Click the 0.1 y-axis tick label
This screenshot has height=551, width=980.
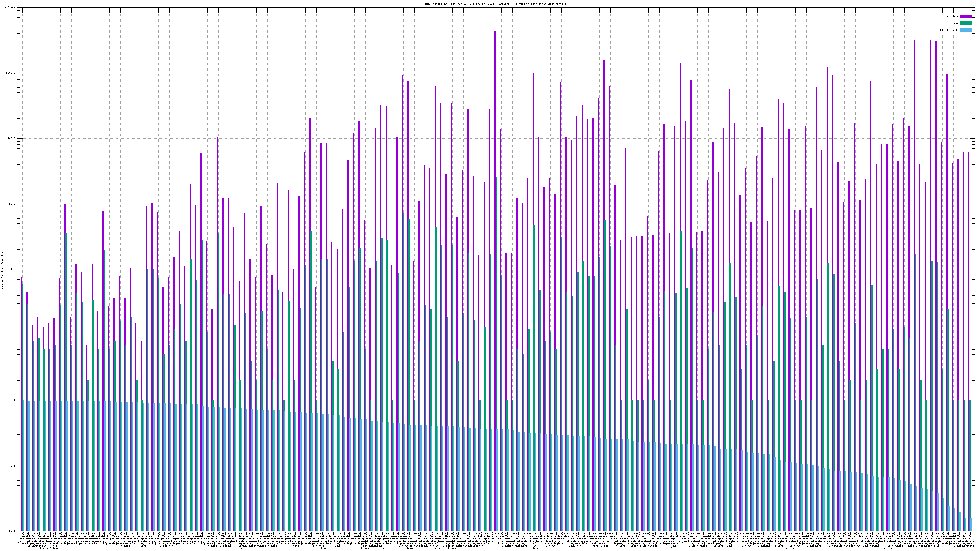coord(13,466)
